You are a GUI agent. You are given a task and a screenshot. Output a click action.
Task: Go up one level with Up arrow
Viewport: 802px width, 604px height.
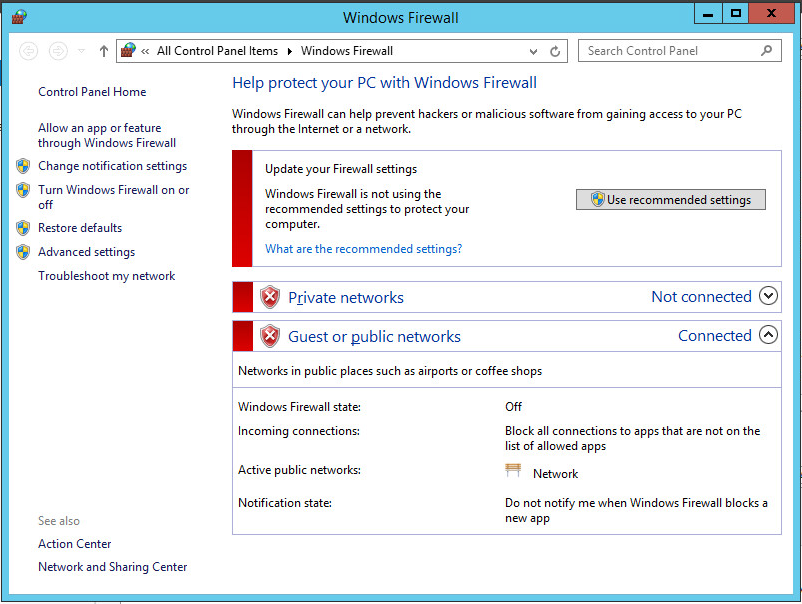click(104, 51)
